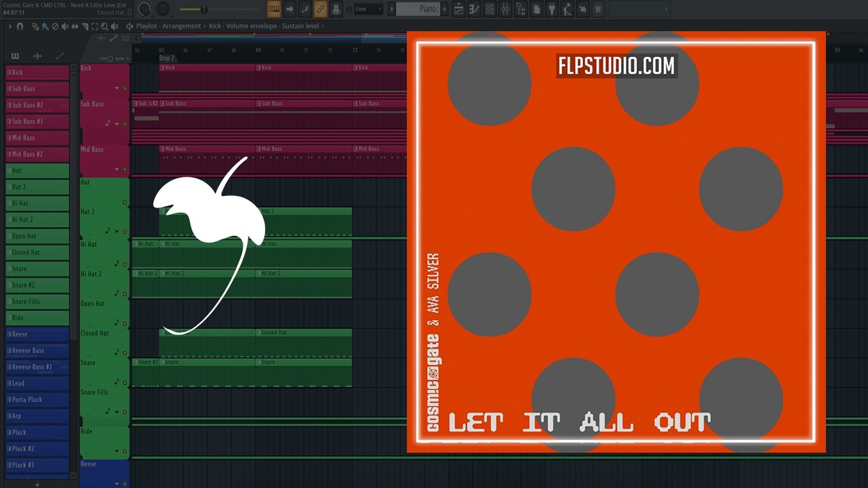Select the Reeese Bass pattern
Screen dimensions: 868x488
tap(37, 350)
